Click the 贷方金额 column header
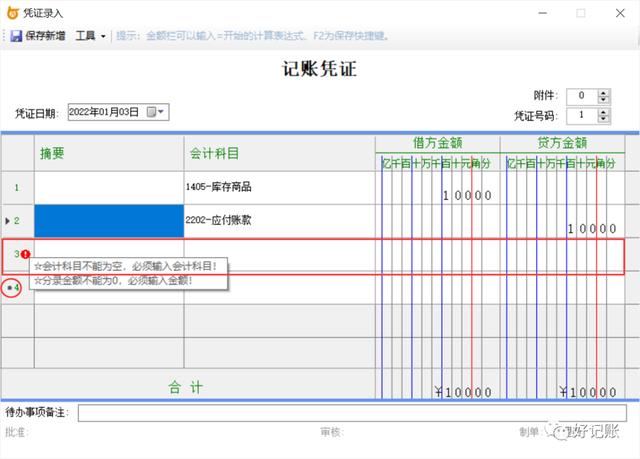640x459 pixels. click(x=562, y=143)
